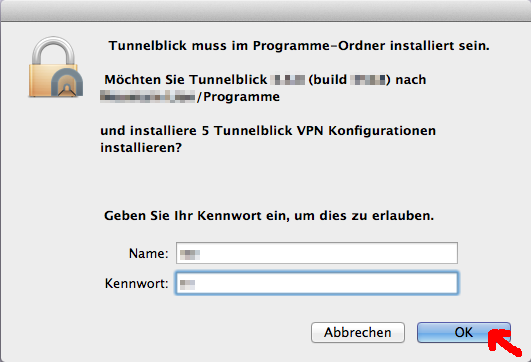Click the "Kennwort:" label

pyautogui.click(x=136, y=283)
